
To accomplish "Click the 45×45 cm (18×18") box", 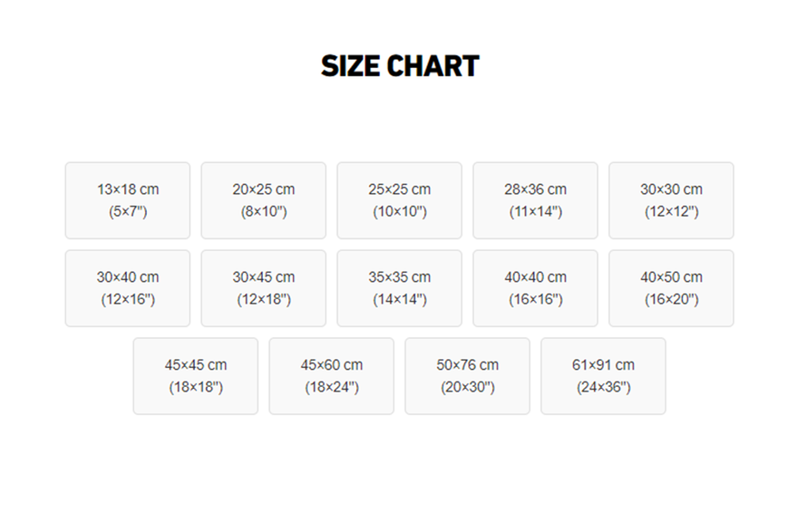I will coord(196,376).
